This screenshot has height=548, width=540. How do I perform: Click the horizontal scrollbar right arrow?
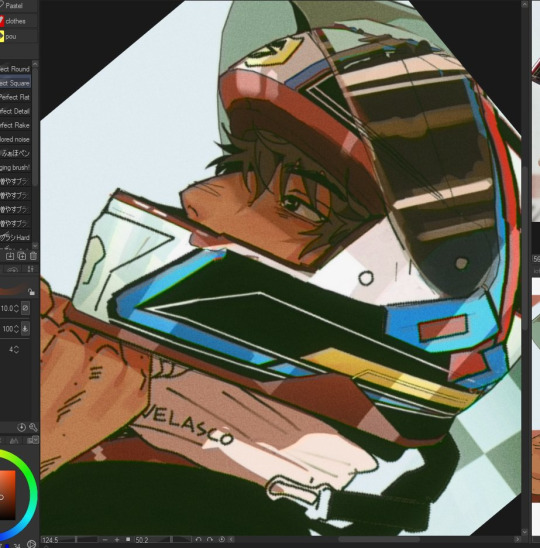[518, 540]
